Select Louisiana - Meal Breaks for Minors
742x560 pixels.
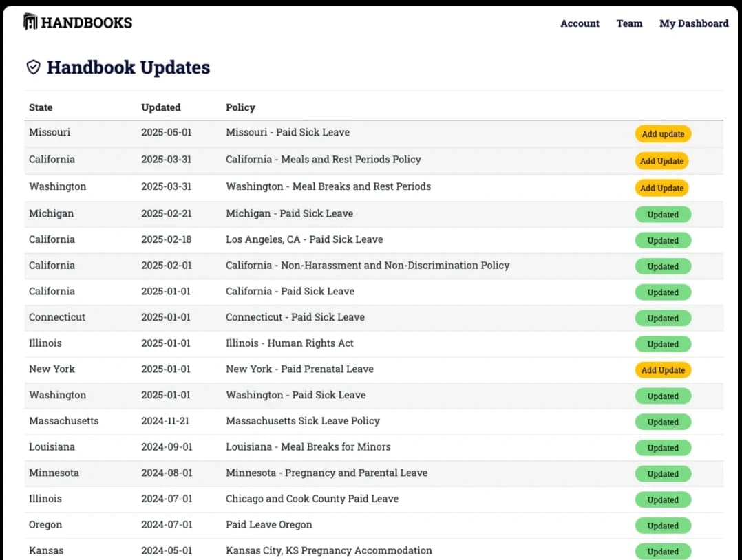tap(308, 447)
